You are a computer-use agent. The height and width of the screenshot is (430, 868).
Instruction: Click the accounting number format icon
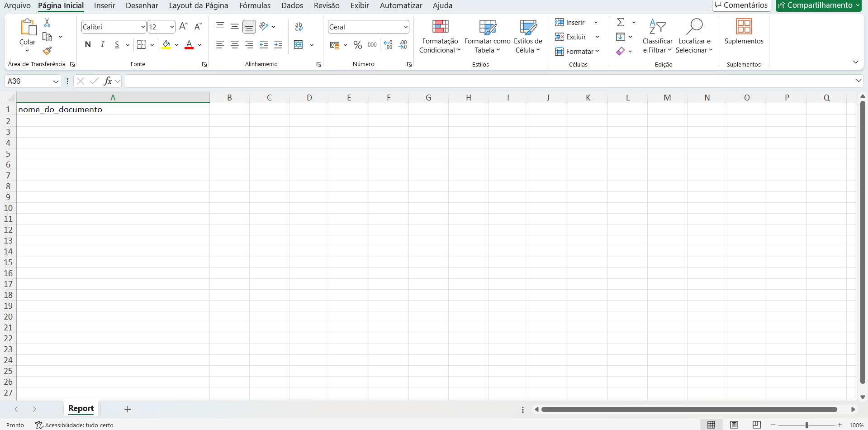click(335, 45)
